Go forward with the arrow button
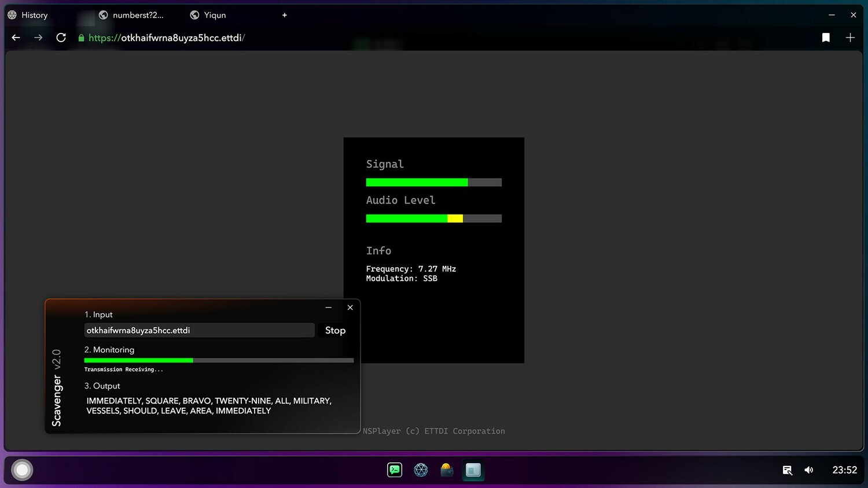 coord(38,38)
